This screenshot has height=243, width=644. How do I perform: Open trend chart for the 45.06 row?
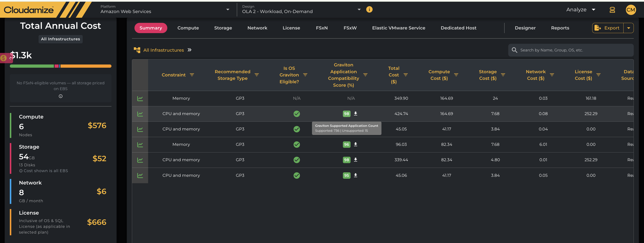coord(140,175)
